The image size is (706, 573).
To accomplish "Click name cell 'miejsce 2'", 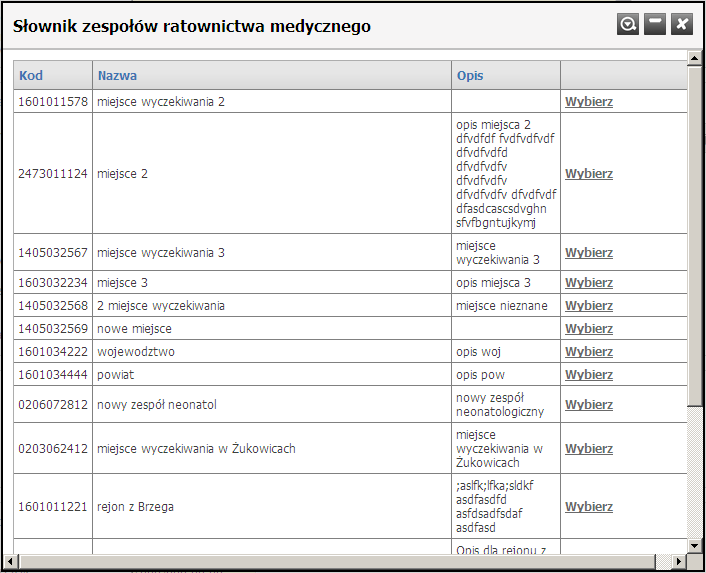I will pos(272,174).
